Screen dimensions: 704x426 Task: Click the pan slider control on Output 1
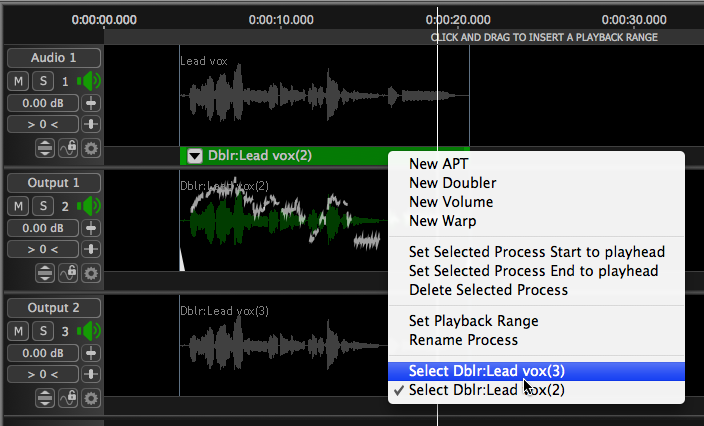[91, 249]
